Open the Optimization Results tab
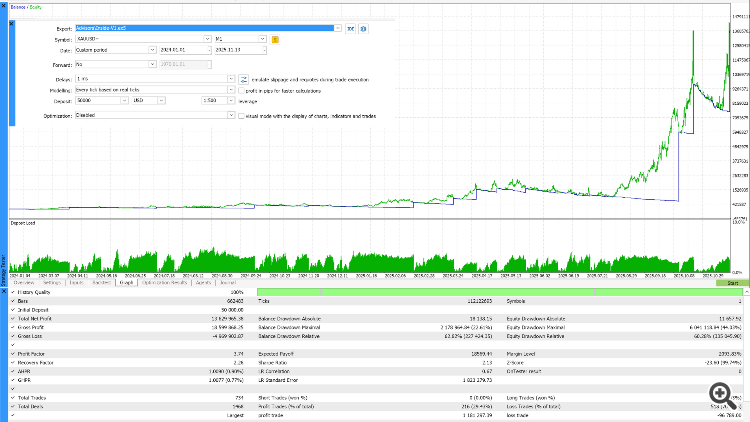750x422 pixels. (164, 282)
